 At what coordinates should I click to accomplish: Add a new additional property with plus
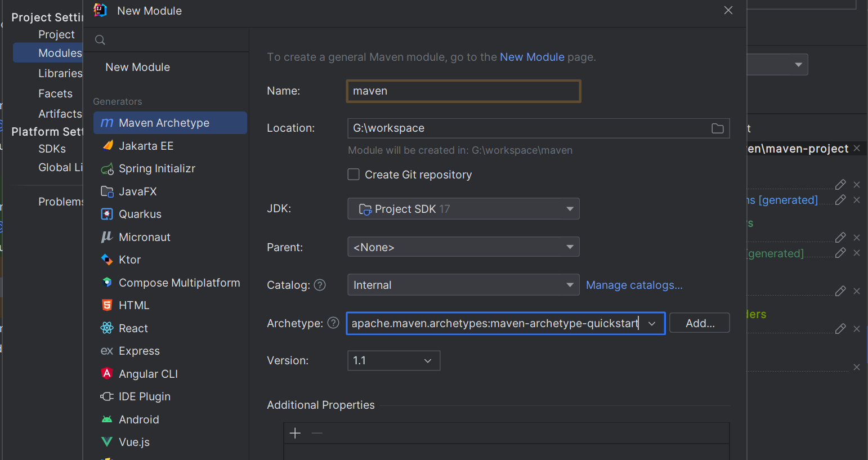click(295, 433)
